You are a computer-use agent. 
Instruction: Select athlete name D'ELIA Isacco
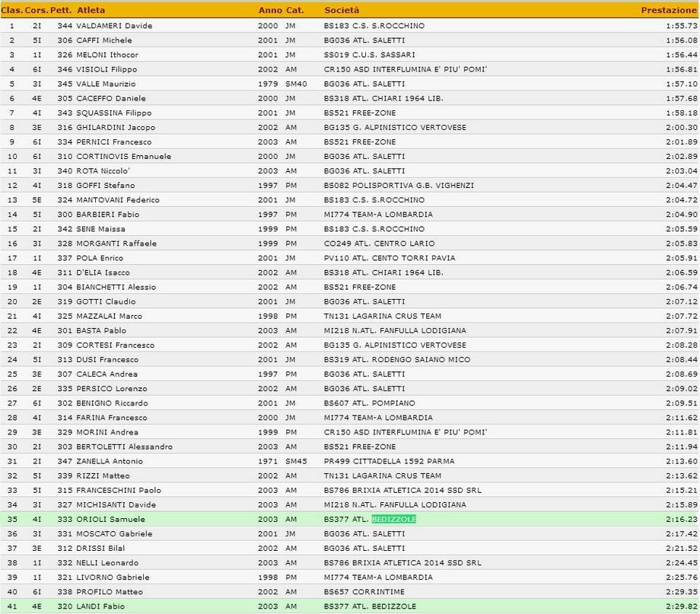(x=103, y=272)
